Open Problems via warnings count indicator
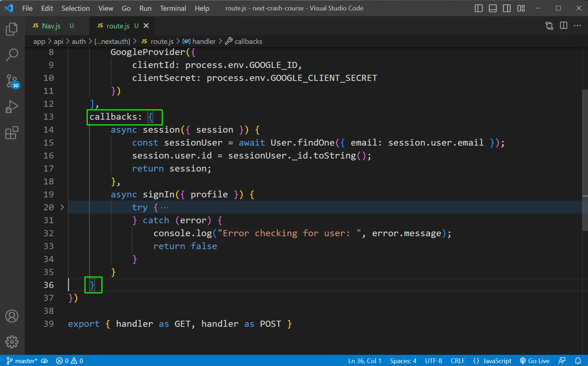 pos(77,361)
